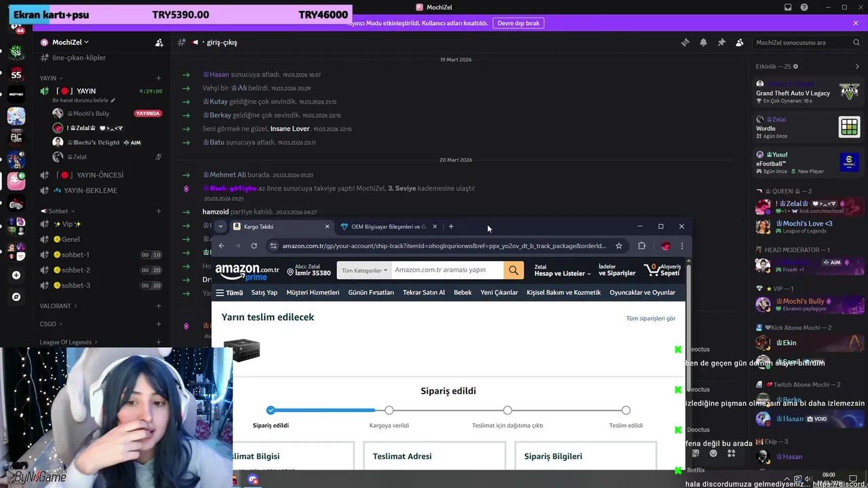
Task: Create channel in Sohbet category plus
Action: pos(159,211)
